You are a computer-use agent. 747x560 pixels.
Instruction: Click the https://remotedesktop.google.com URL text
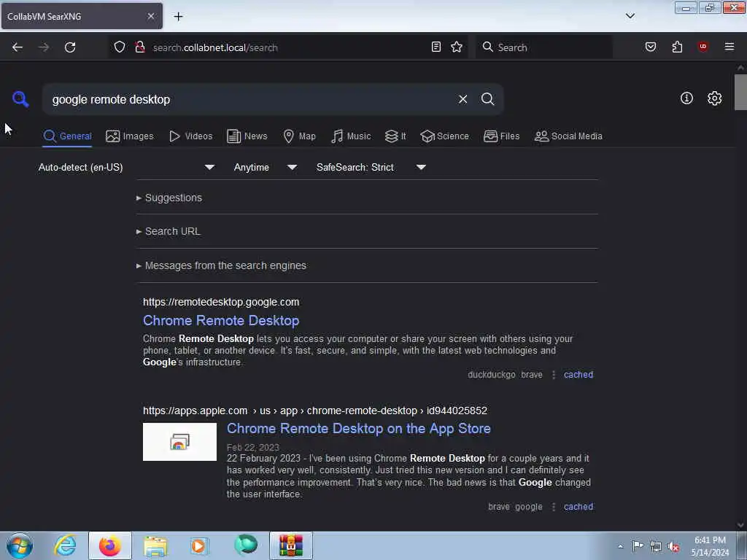pyautogui.click(x=221, y=302)
